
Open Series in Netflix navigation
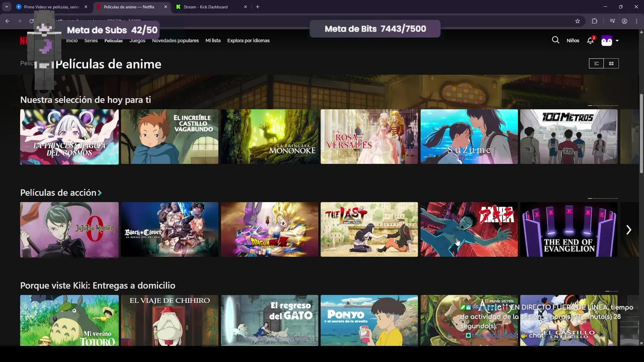pos(91,41)
